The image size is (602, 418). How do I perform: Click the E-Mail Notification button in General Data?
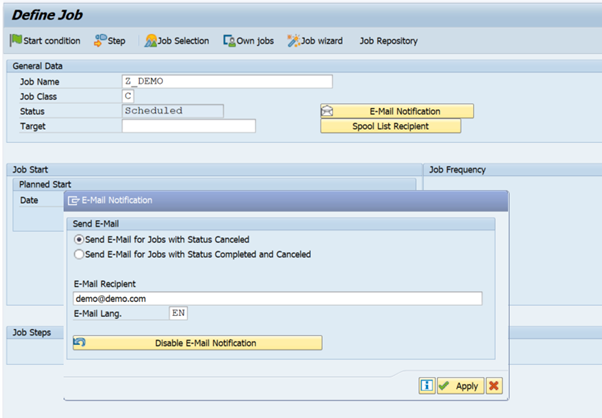point(397,111)
